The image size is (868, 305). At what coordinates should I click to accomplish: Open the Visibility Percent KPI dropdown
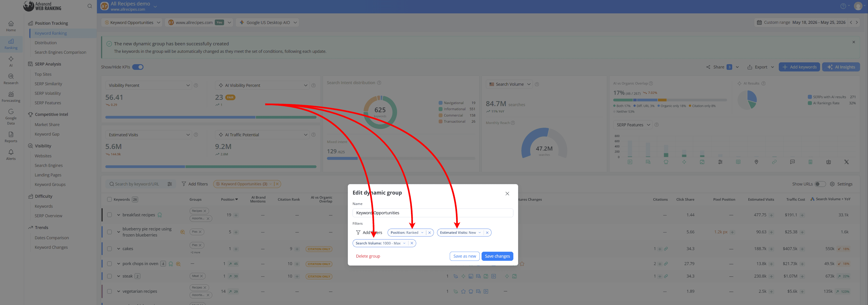[x=148, y=85]
